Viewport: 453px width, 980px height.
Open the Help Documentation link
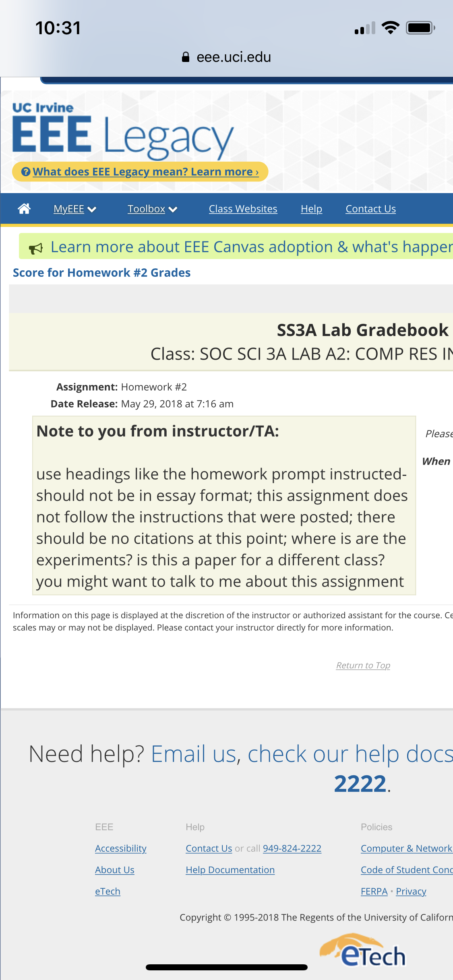pyautogui.click(x=230, y=870)
